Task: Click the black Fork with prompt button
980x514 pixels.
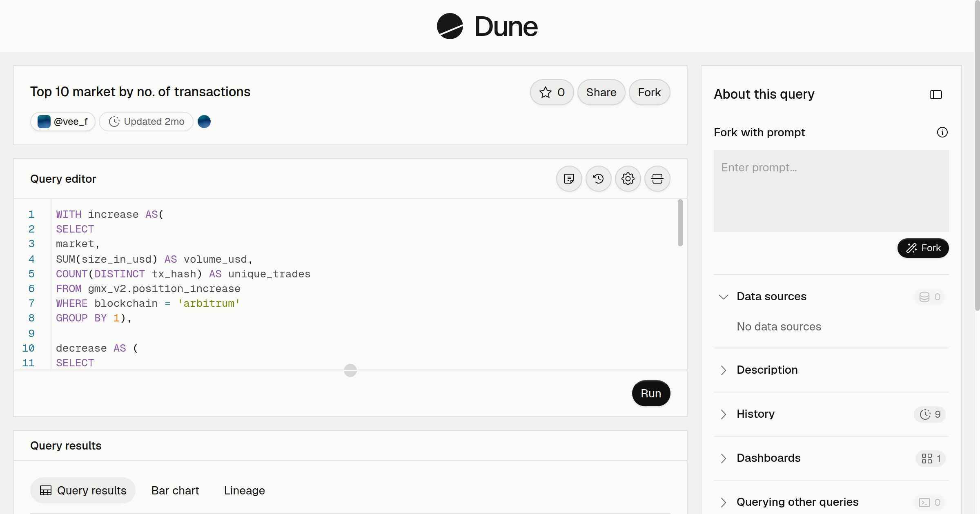Action: pyautogui.click(x=923, y=248)
